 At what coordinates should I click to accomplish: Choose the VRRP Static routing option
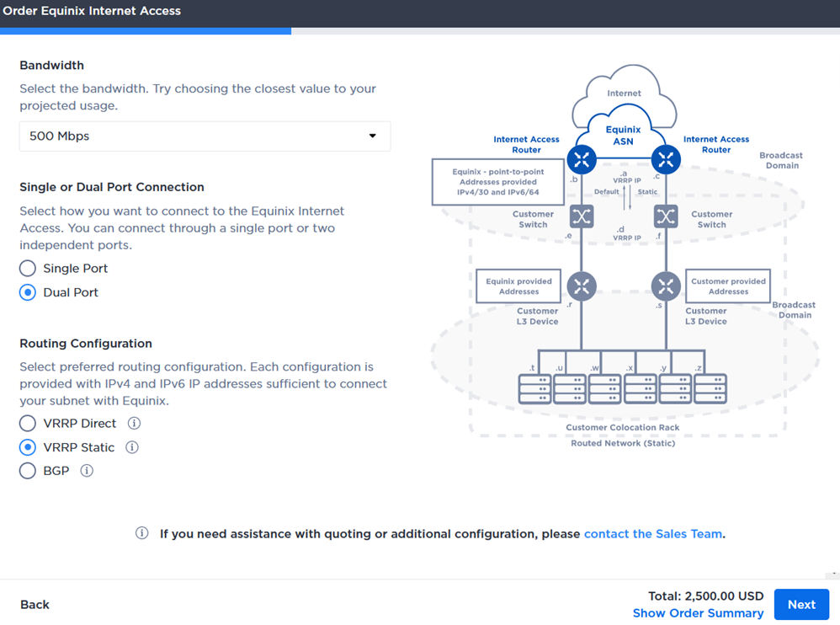(x=28, y=447)
